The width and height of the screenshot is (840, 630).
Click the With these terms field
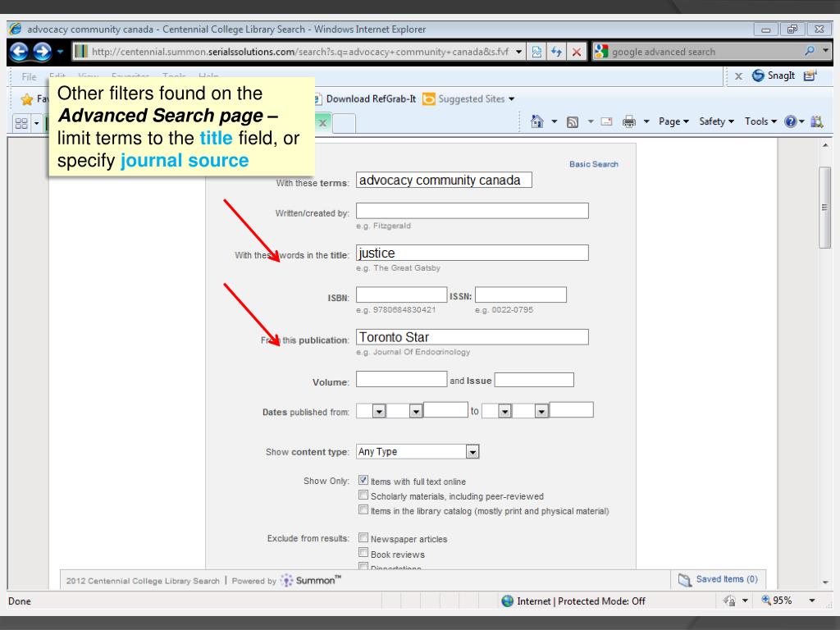tap(444, 180)
